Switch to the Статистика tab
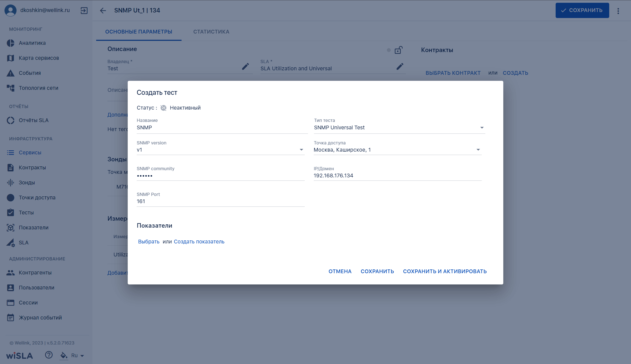This screenshot has width=631, height=364. pyautogui.click(x=211, y=32)
